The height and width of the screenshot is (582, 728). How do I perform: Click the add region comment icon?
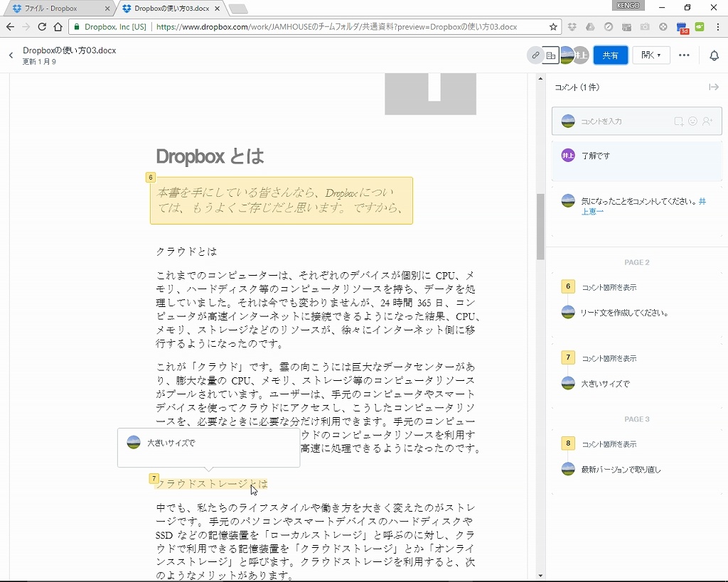(679, 122)
